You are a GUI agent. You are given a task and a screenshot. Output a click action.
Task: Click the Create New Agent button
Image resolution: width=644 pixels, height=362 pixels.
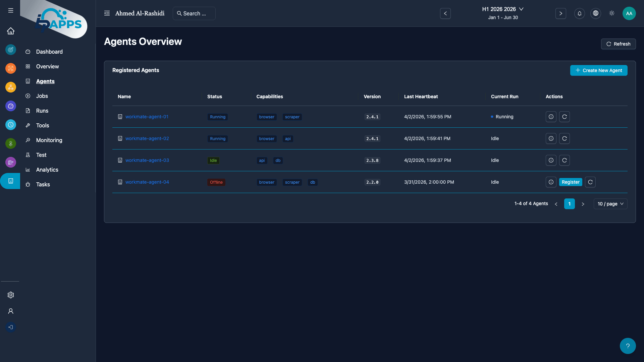598,70
